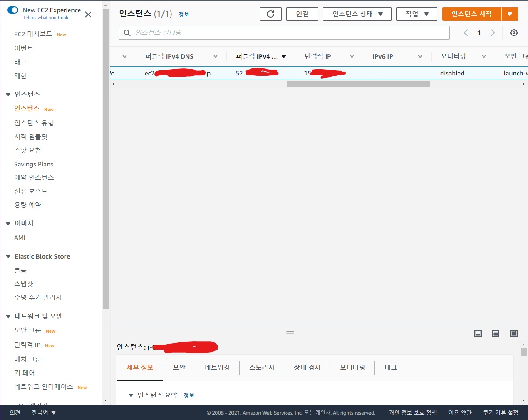Go to next page arrow
Image resolution: width=528 pixels, height=420 pixels.
[493, 33]
